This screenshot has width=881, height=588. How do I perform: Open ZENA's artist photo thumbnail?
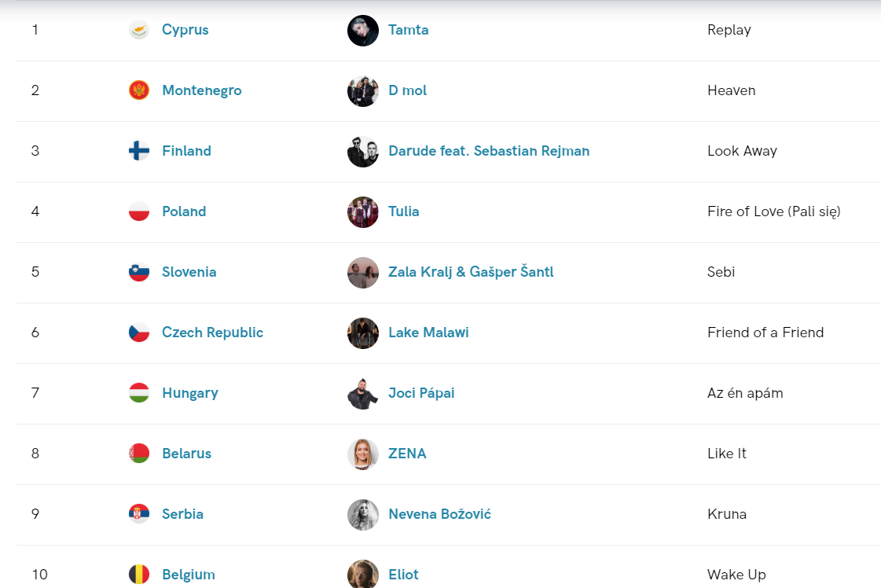coord(363,454)
